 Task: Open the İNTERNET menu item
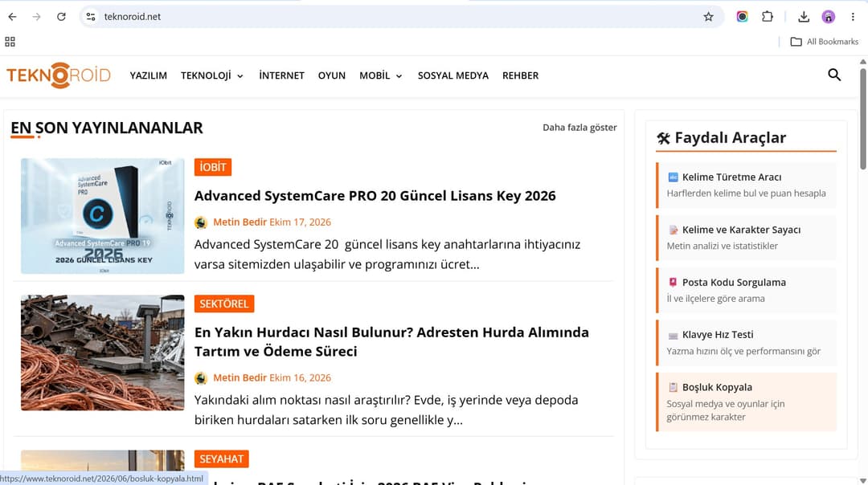[282, 75]
